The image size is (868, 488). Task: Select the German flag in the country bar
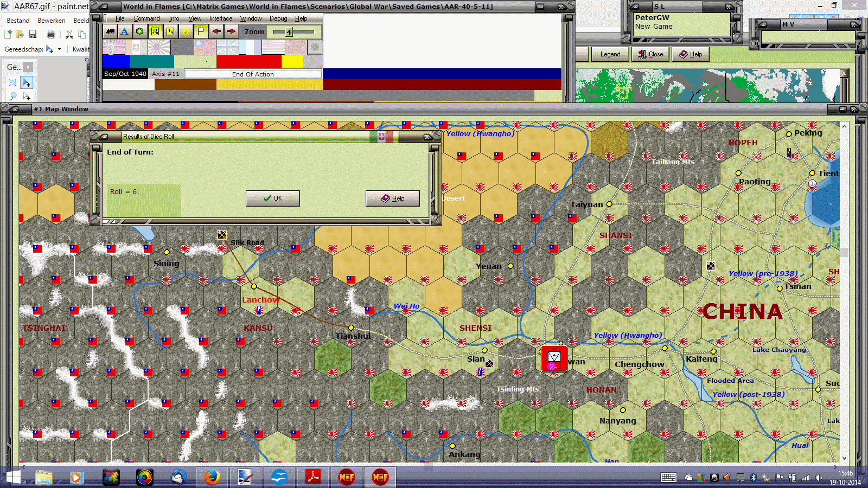pos(113,48)
